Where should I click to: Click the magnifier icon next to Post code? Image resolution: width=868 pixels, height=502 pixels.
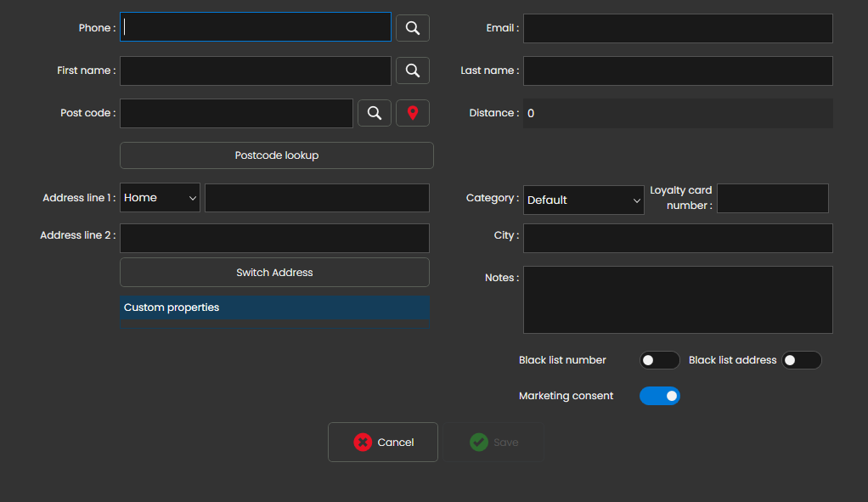[x=374, y=113]
